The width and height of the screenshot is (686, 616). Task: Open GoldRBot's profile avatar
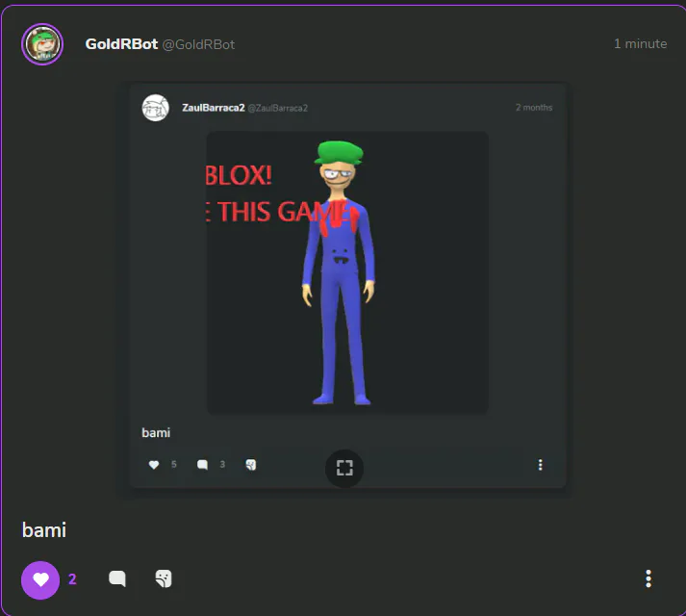point(42,44)
